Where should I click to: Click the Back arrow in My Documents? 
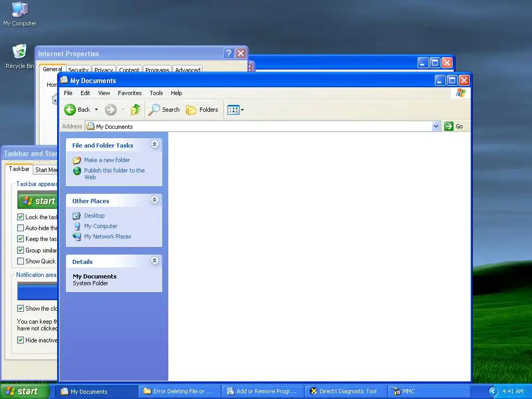[x=70, y=110]
